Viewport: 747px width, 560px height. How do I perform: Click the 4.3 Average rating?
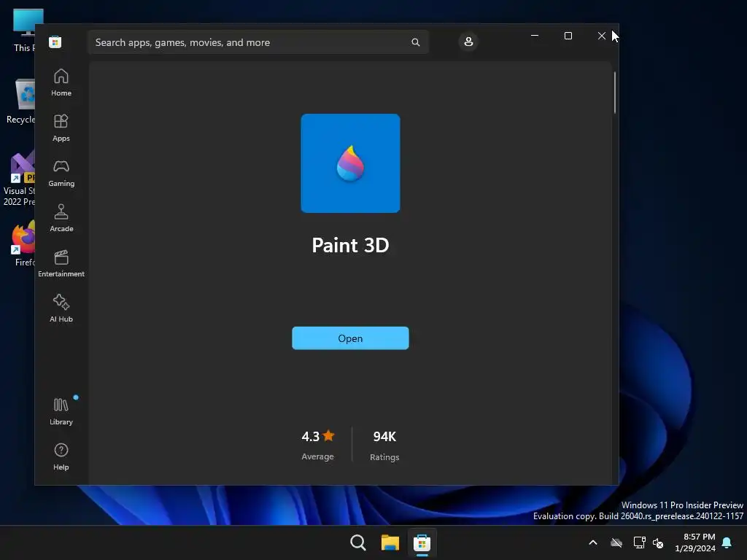[x=318, y=446]
